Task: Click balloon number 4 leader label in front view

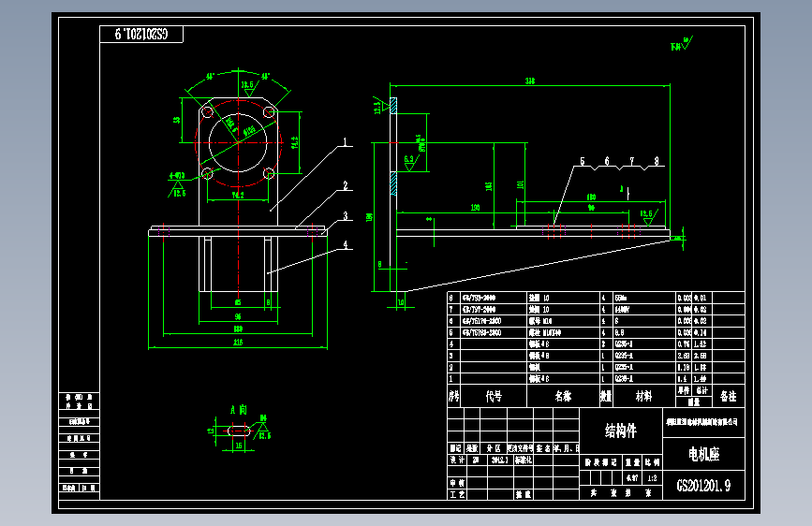Action: coord(346,244)
